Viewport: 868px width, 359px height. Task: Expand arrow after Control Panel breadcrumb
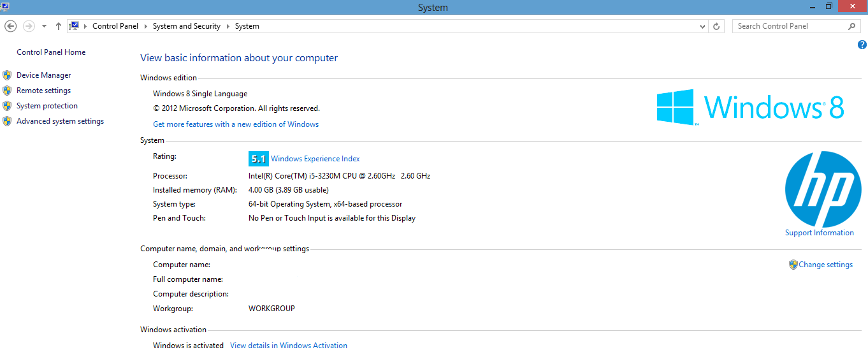[x=145, y=26]
